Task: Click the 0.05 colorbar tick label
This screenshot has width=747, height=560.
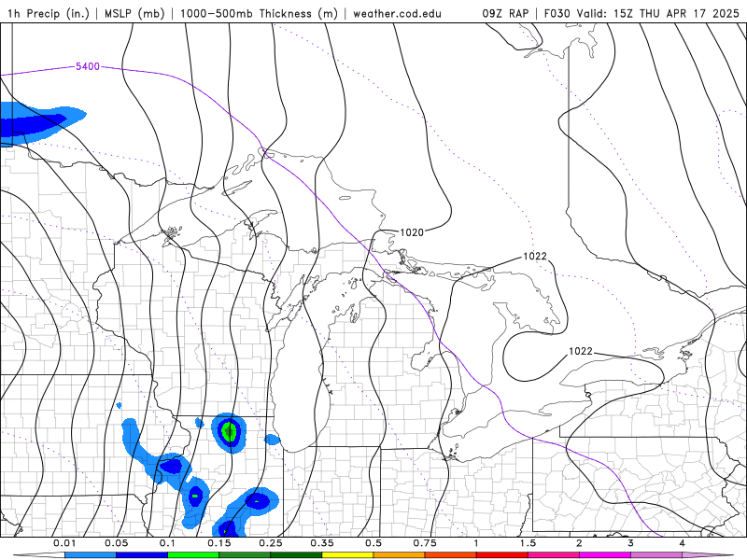Action: click(x=116, y=543)
